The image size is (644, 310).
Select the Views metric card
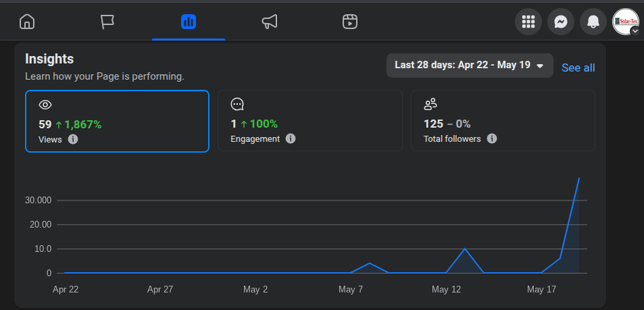pos(117,121)
